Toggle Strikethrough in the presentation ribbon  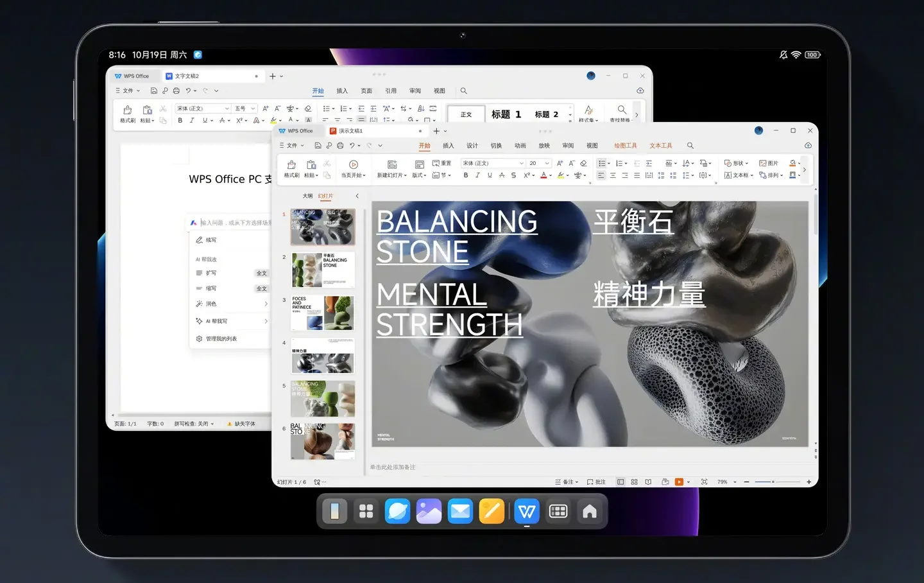[x=502, y=175]
